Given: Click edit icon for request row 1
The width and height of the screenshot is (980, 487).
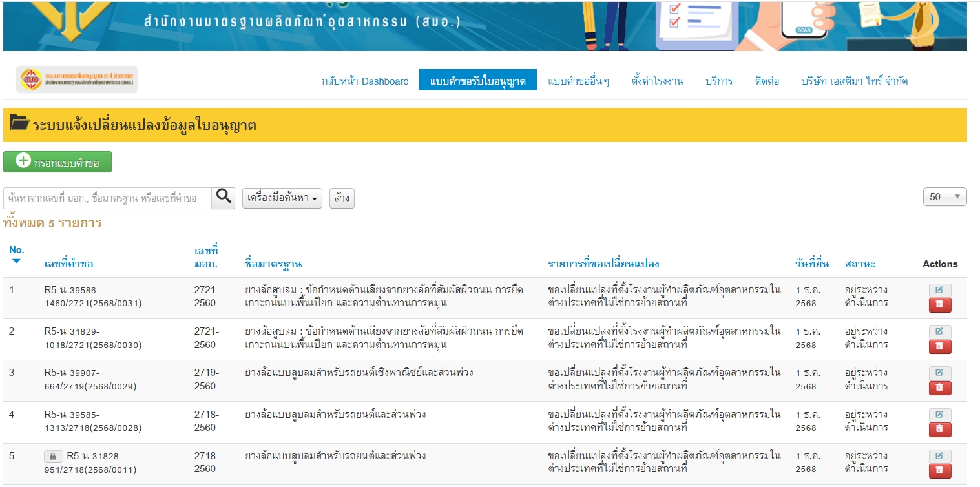Looking at the screenshot, I should (939, 291).
